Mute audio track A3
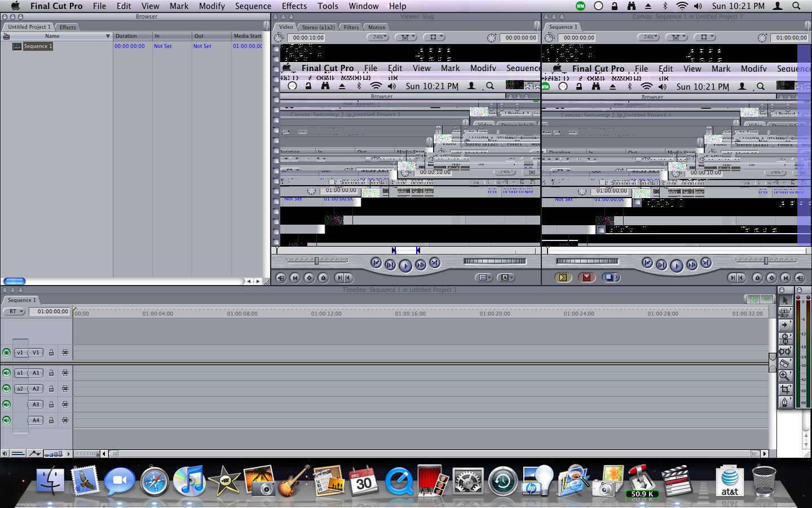Screen dimensions: 812x508 6,404
